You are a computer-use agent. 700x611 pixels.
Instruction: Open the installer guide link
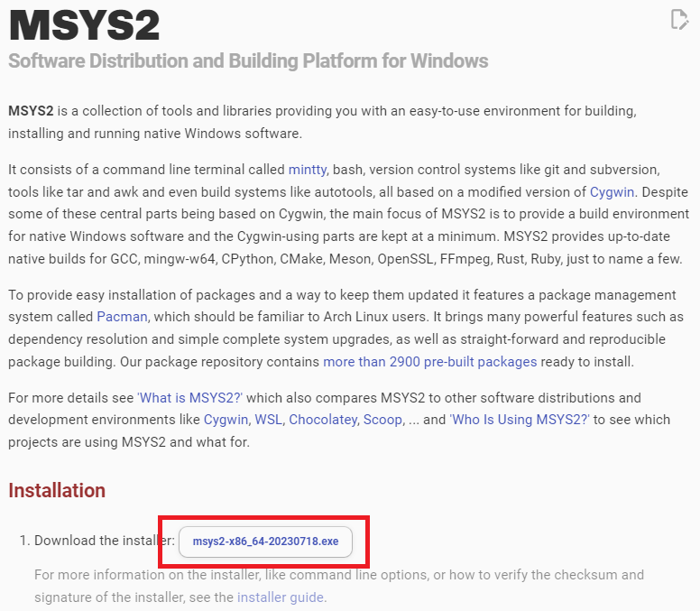(281, 597)
